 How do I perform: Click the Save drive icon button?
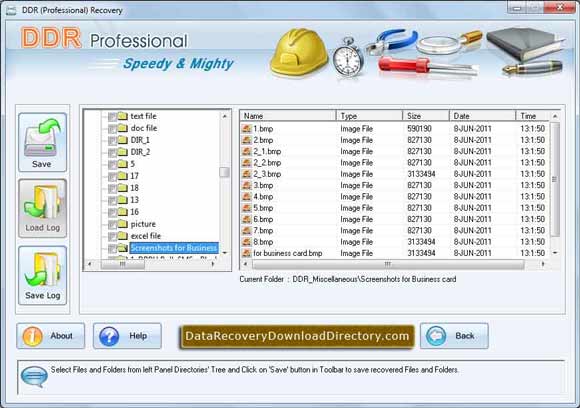point(42,142)
